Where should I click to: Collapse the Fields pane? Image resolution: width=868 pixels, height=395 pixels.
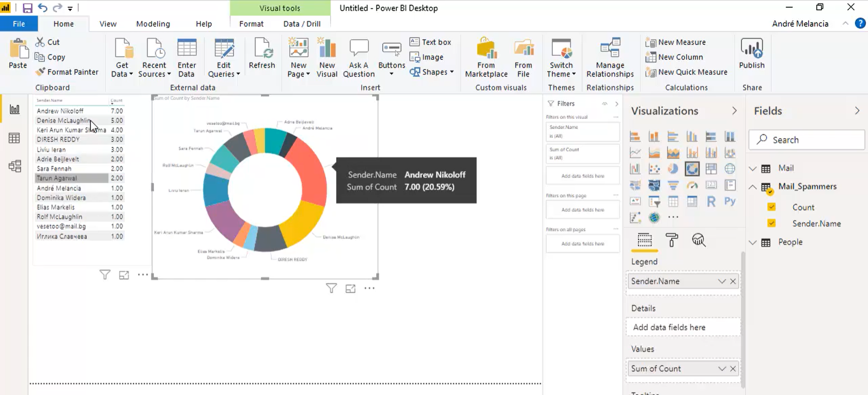click(857, 111)
